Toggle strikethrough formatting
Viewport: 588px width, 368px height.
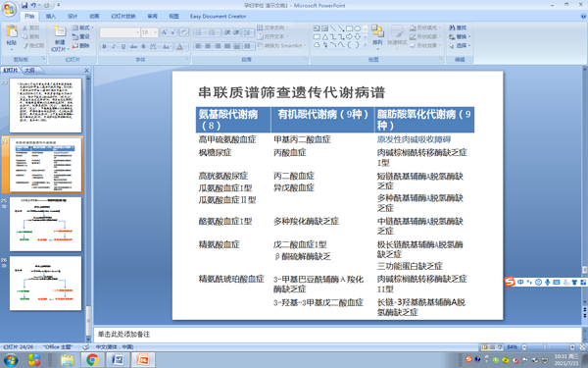point(133,46)
